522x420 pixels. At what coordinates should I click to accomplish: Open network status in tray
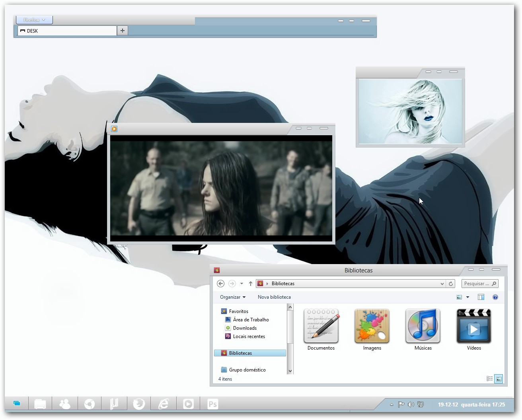pyautogui.click(x=421, y=404)
